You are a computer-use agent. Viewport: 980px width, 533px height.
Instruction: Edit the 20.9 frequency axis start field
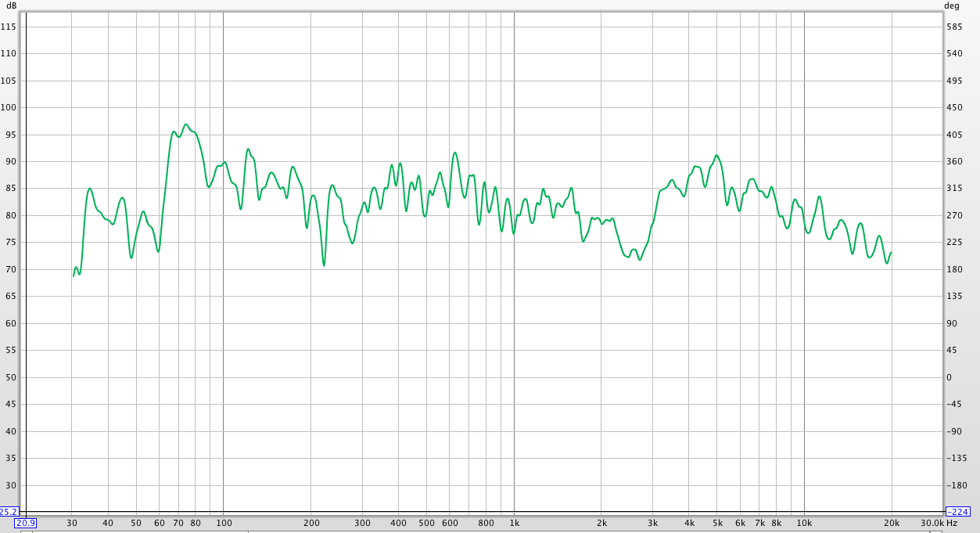(27, 523)
